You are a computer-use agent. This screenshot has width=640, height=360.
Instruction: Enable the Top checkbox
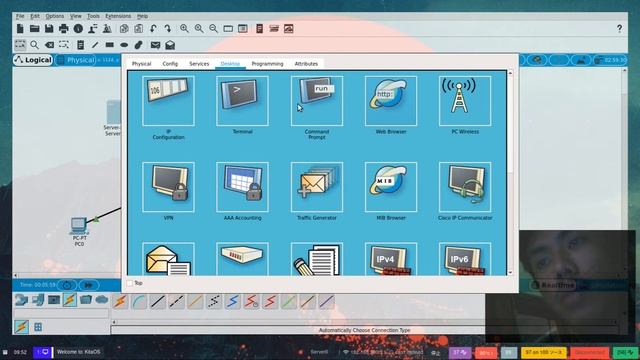(x=130, y=283)
